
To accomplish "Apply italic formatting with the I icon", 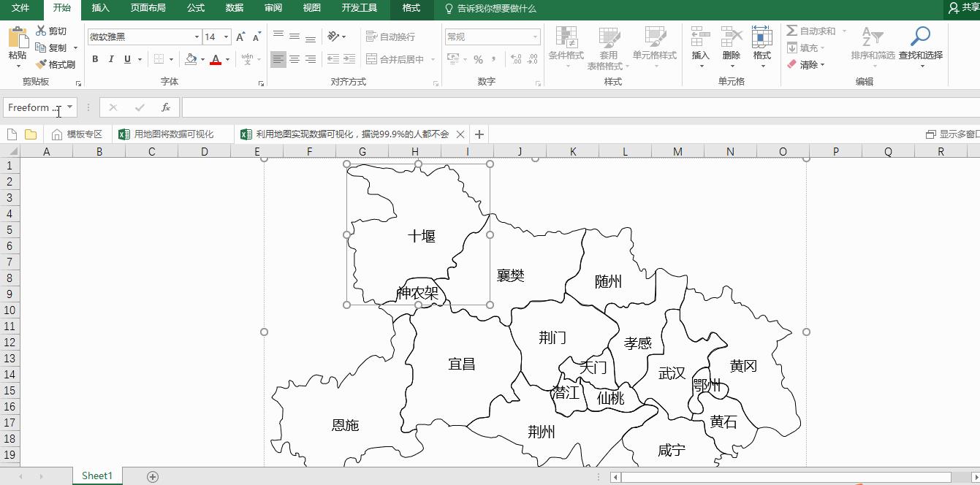I will [x=110, y=58].
